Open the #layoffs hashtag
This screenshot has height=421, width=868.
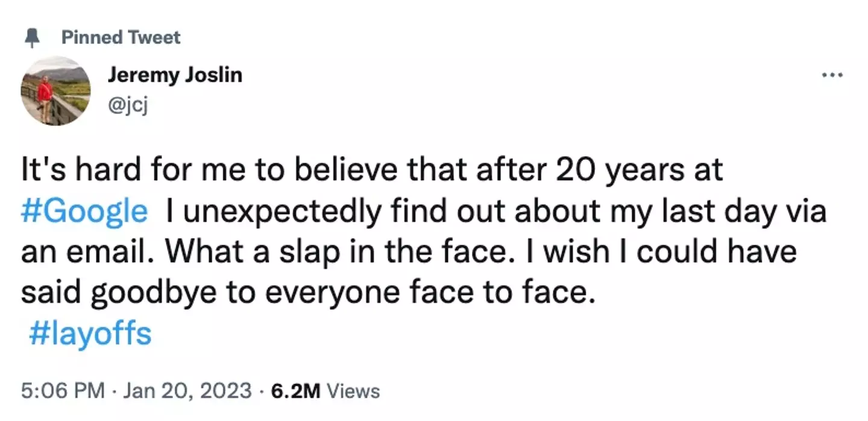click(90, 334)
